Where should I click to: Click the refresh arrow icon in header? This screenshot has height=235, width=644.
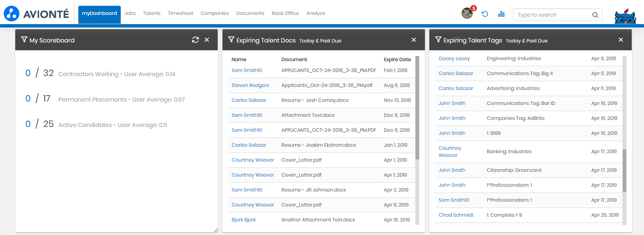tap(485, 14)
